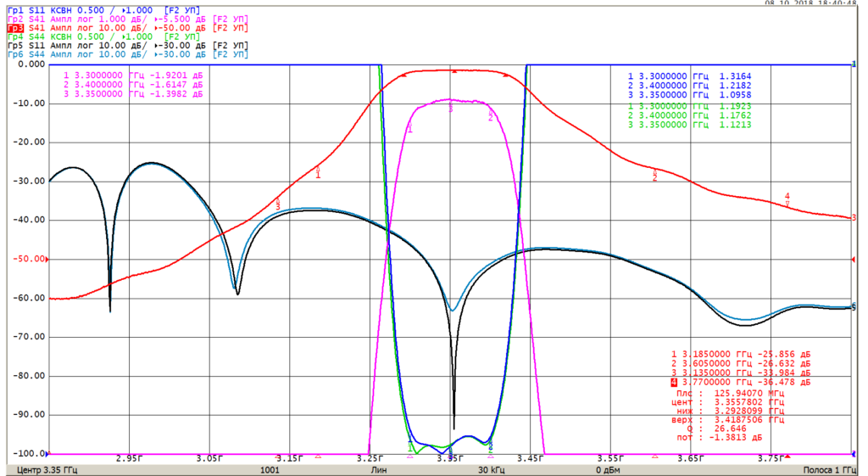Click red marker 2 near 3.6 GHz on trace
Screen dimensions: 868x476
[x=655, y=175]
